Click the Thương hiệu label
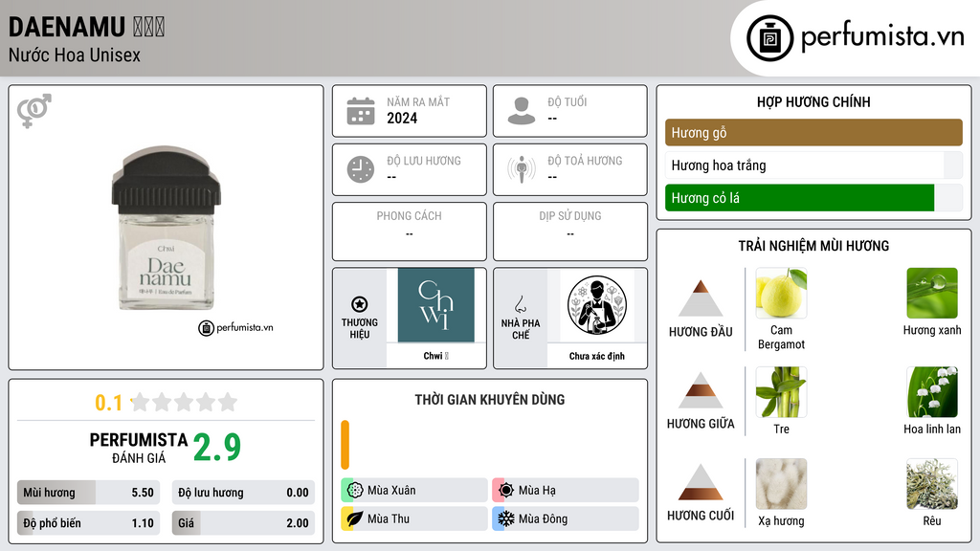 coord(360,329)
